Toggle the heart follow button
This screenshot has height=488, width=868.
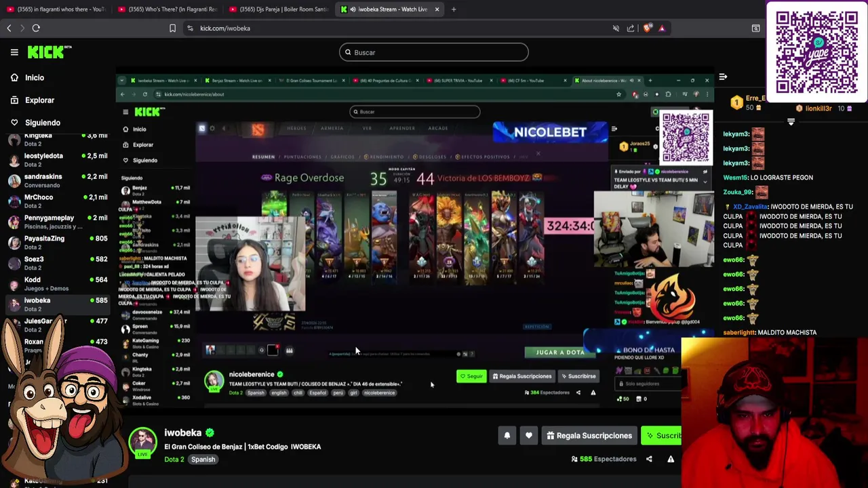[x=529, y=436]
